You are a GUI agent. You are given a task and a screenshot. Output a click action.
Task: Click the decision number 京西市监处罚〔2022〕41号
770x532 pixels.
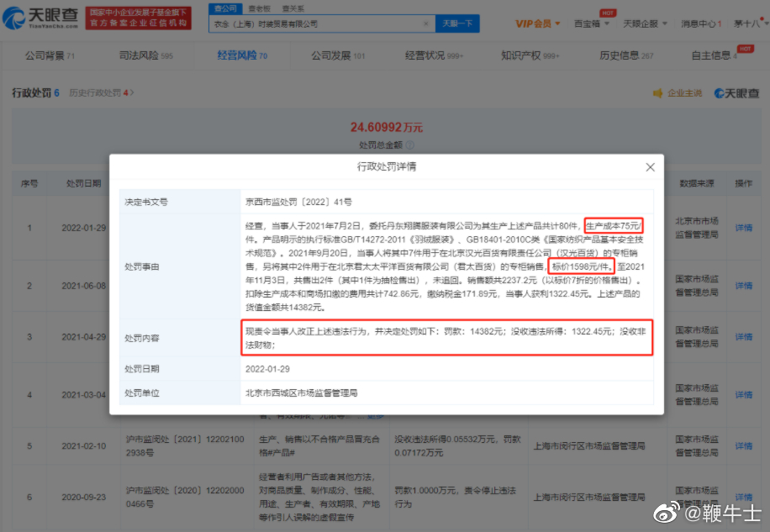click(298, 202)
